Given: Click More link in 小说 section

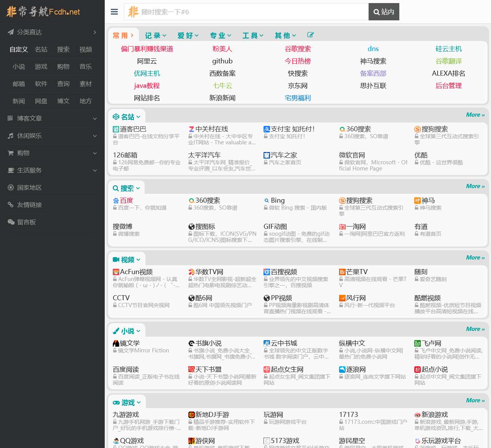Looking at the screenshot, I should pyautogui.click(x=475, y=329).
